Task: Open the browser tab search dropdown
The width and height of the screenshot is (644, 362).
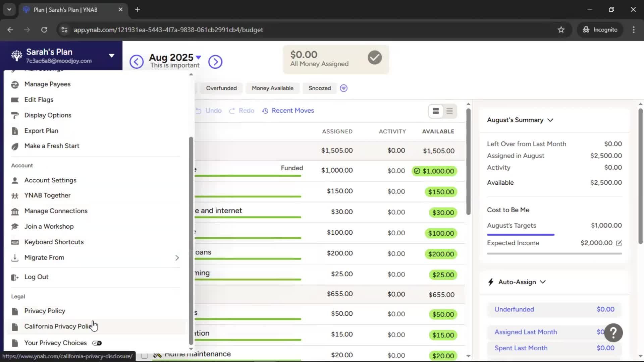Action: [x=9, y=10]
